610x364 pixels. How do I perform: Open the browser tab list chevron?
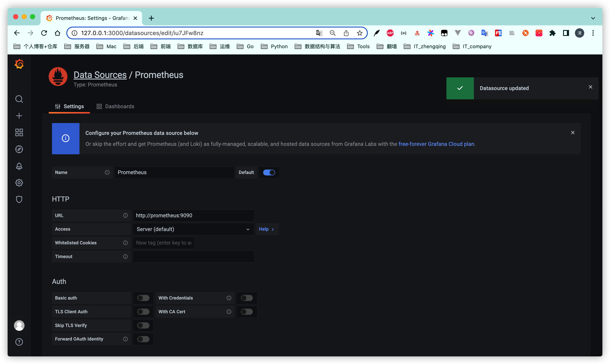(x=593, y=18)
